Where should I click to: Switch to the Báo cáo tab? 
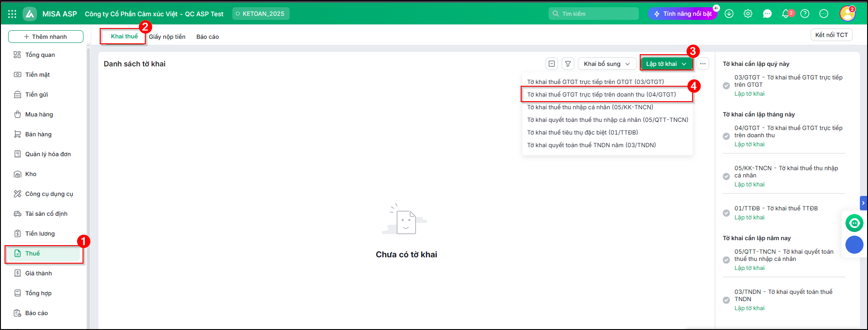(208, 37)
